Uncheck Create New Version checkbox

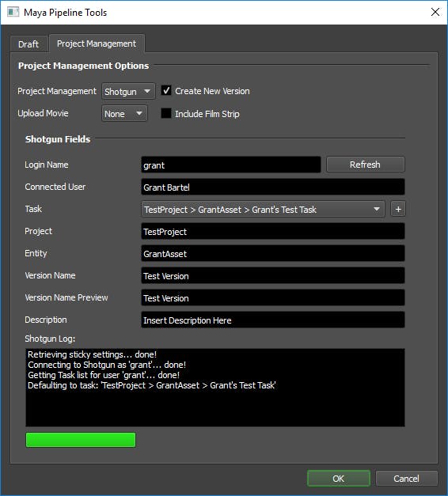click(x=166, y=90)
